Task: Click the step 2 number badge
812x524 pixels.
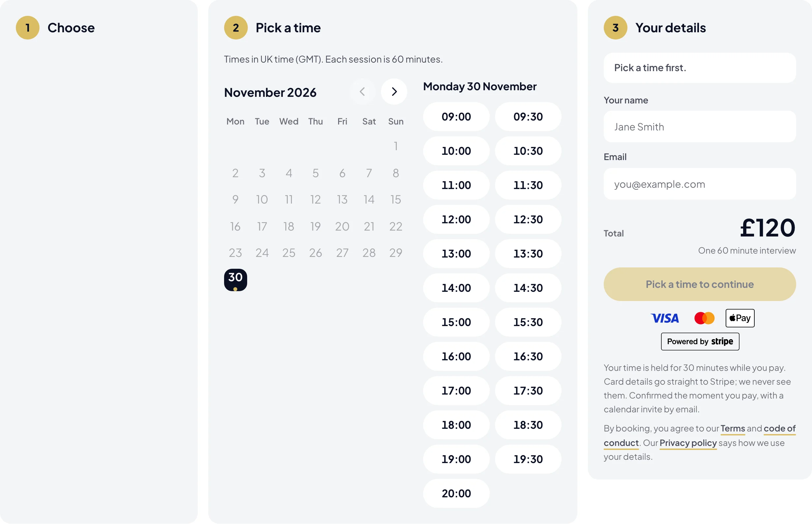Action: 236,28
